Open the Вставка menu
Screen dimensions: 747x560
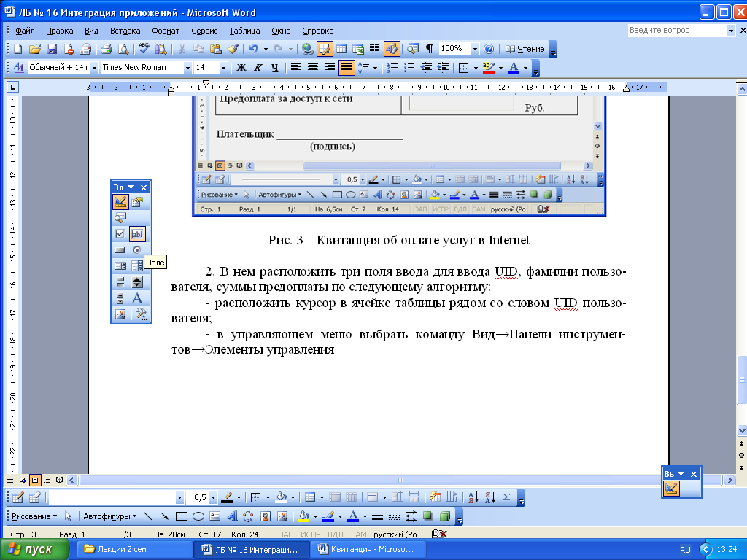(125, 31)
